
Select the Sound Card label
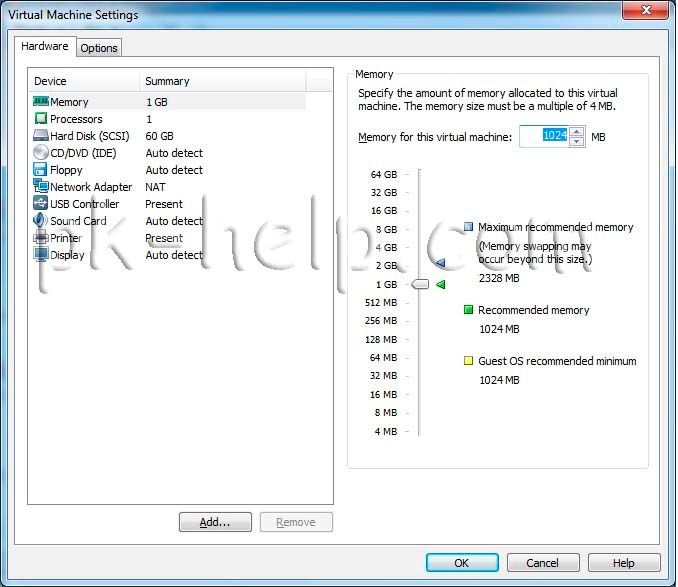coord(78,221)
